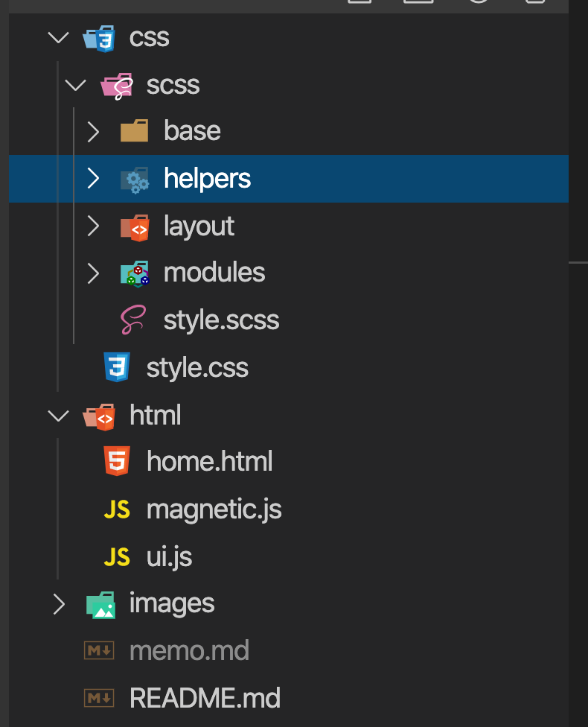Click the HTML5 icon of home.html
The image size is (588, 727).
tap(117, 461)
